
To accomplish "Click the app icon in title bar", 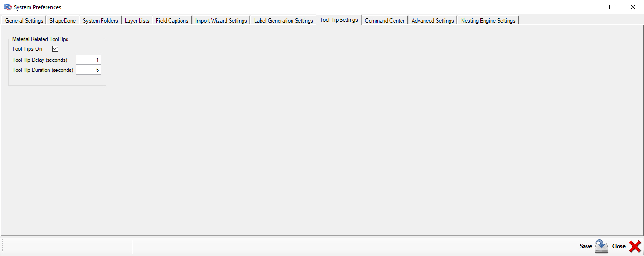I will pyautogui.click(x=7, y=7).
